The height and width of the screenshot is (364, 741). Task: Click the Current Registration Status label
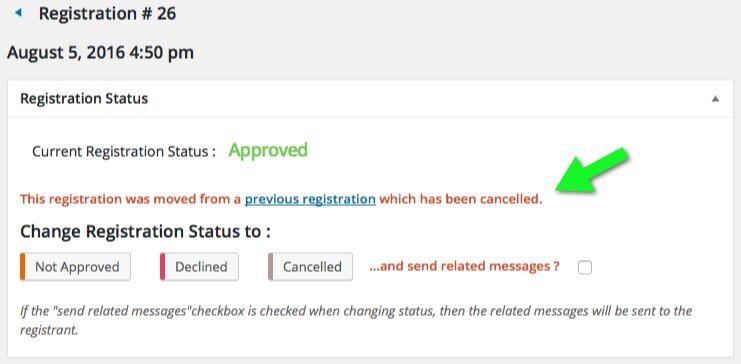124,152
